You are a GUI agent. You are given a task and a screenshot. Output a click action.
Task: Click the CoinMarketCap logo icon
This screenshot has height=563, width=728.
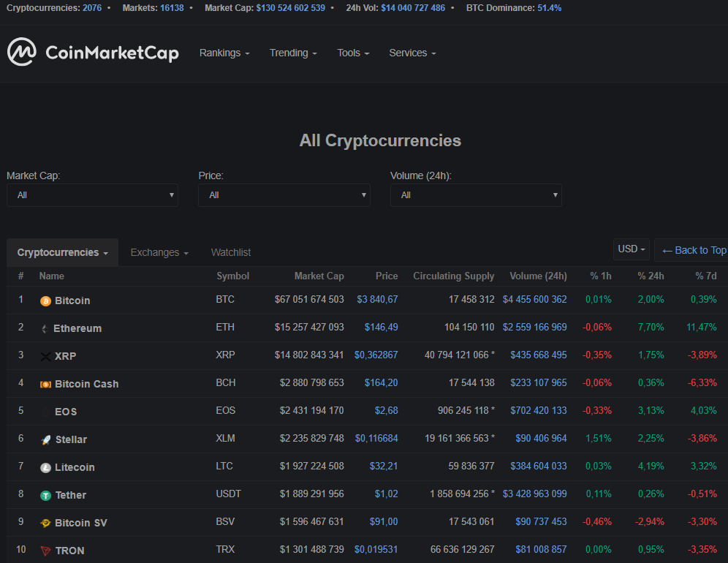pos(22,52)
